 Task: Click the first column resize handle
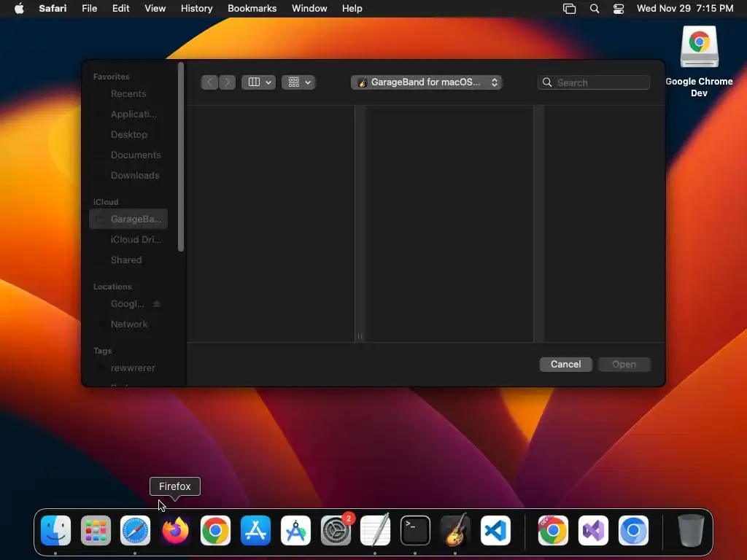tap(360, 336)
